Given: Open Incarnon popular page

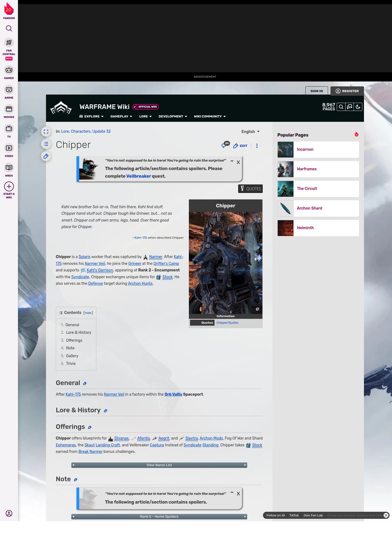Looking at the screenshot, I should click(318, 150).
